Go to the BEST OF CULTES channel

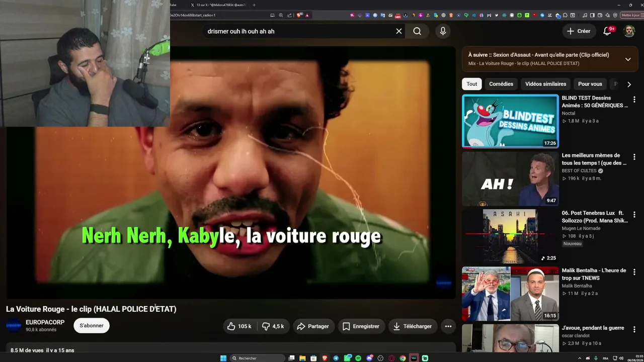[579, 170]
